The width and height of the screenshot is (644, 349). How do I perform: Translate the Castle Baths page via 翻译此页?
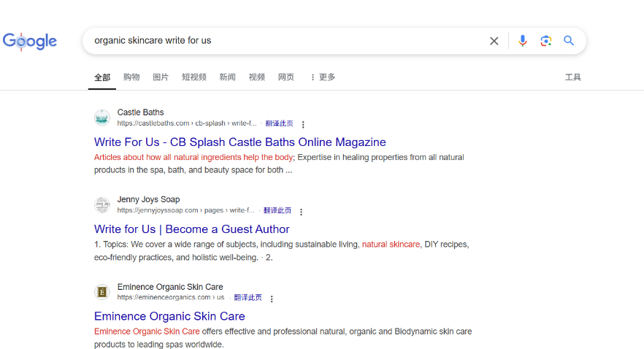(x=279, y=124)
